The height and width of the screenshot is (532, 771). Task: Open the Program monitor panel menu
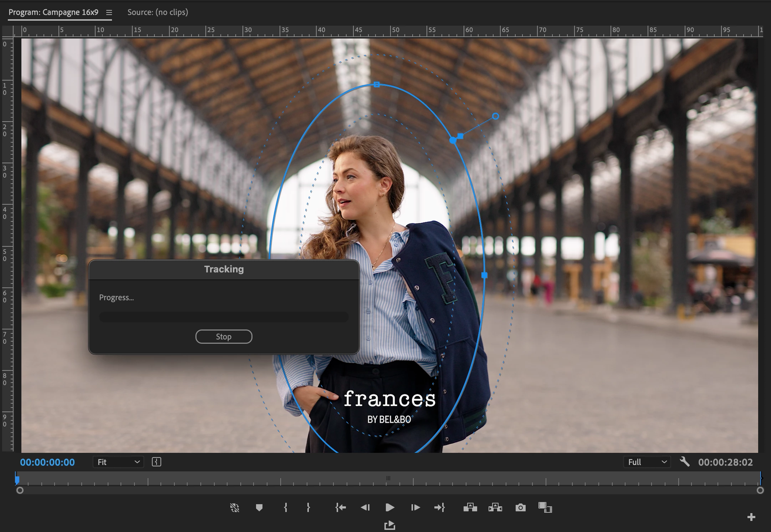coord(109,12)
